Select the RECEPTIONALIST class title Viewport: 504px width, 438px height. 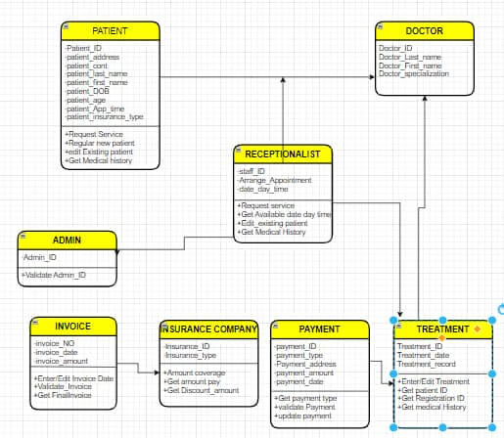283,154
